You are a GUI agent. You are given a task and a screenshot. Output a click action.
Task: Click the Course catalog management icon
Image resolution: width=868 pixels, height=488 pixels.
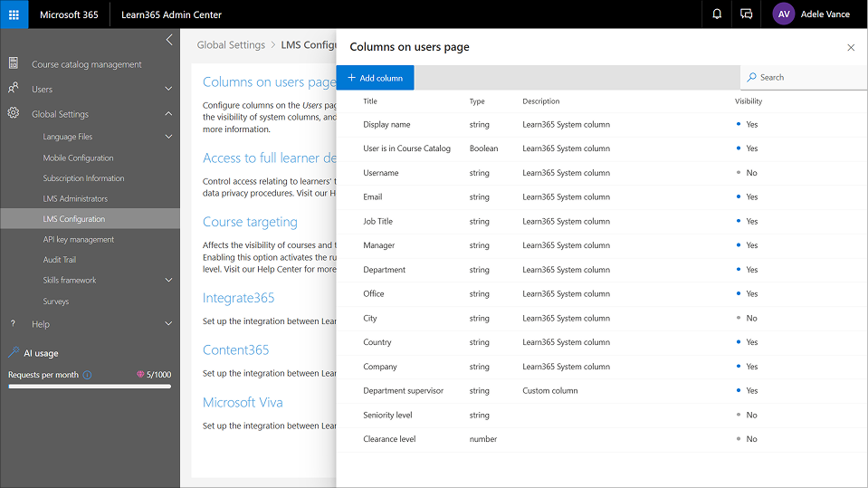[14, 63]
